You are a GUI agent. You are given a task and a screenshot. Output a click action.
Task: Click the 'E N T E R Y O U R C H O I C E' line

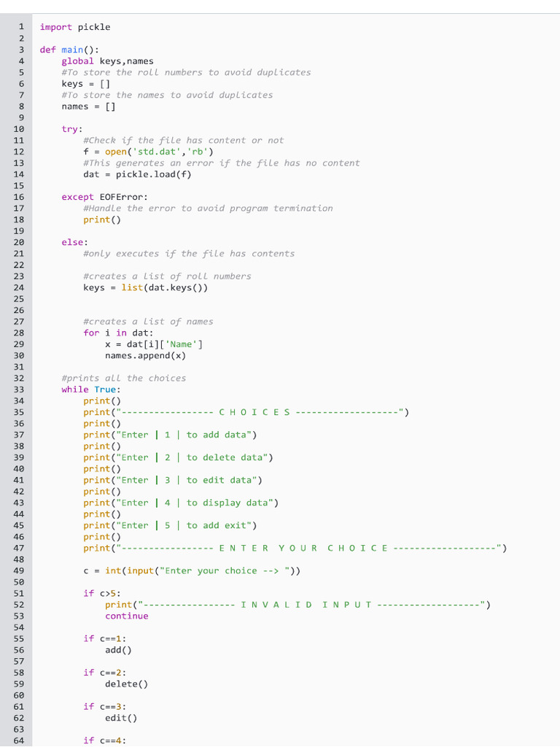point(295,549)
